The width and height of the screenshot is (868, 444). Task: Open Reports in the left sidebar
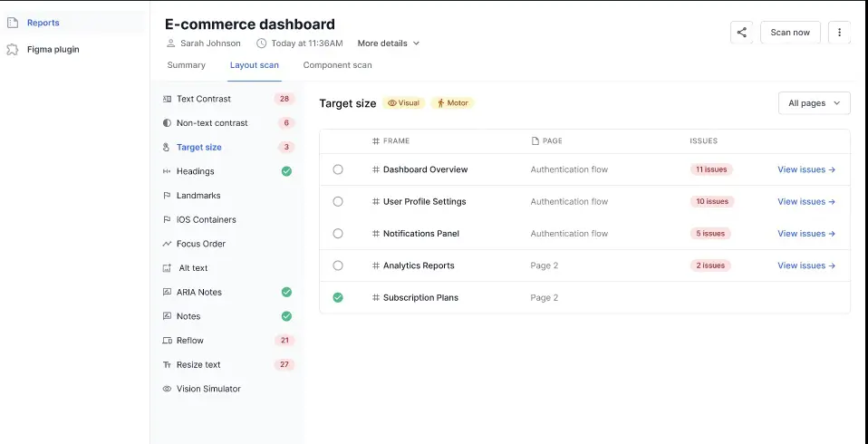(43, 23)
